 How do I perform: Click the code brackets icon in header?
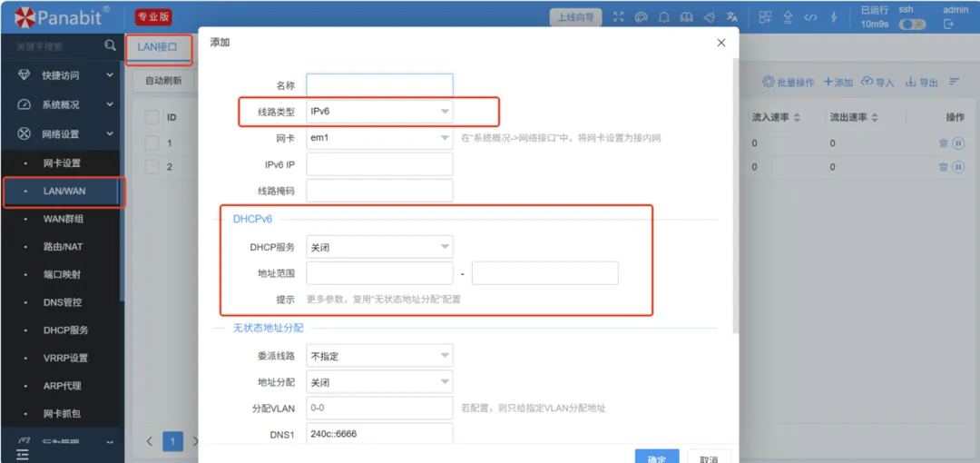810,17
